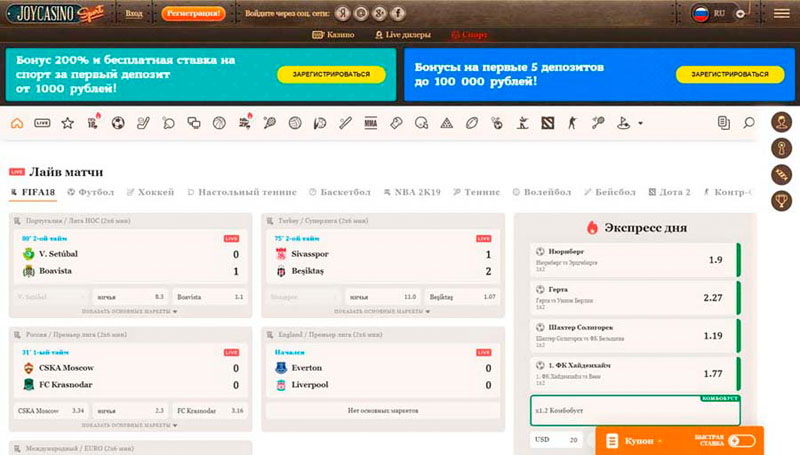Viewport: 800px width, 455px height.
Task: Open the ticket icon in right sidebar
Action: point(781,174)
